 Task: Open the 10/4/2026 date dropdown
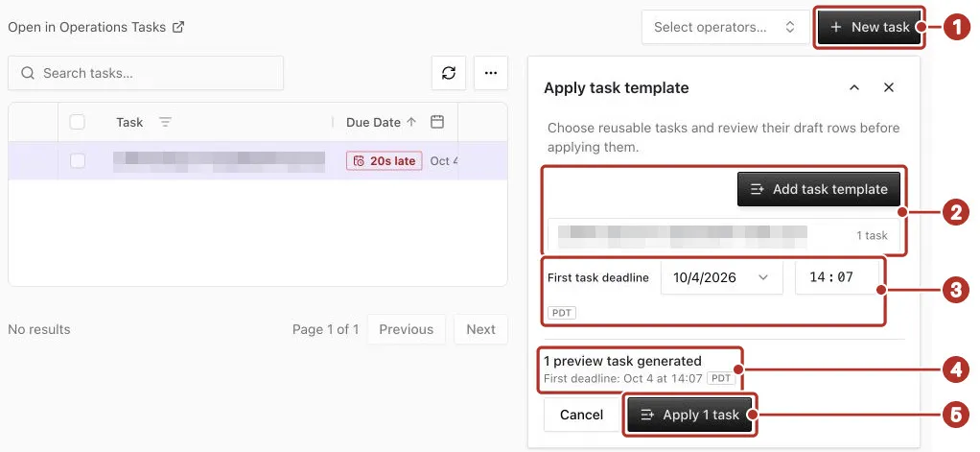point(722,277)
